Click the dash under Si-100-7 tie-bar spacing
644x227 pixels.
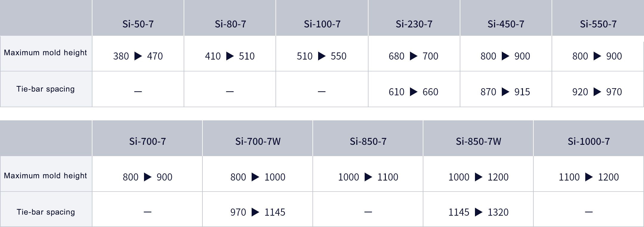coord(321,92)
